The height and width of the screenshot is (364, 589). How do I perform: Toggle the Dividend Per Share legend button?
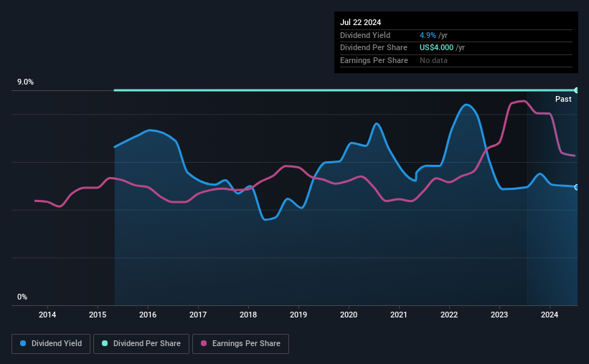point(141,344)
